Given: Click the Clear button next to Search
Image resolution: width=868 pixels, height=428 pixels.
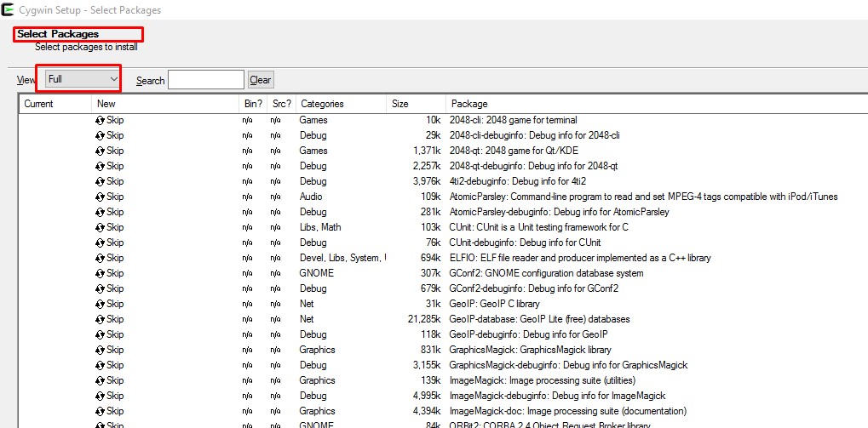Looking at the screenshot, I should pyautogui.click(x=260, y=80).
